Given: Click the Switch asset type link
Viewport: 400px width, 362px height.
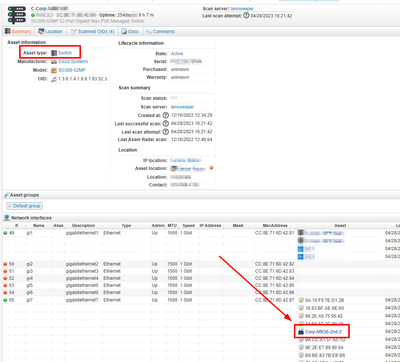Looking at the screenshot, I should tap(65, 53).
